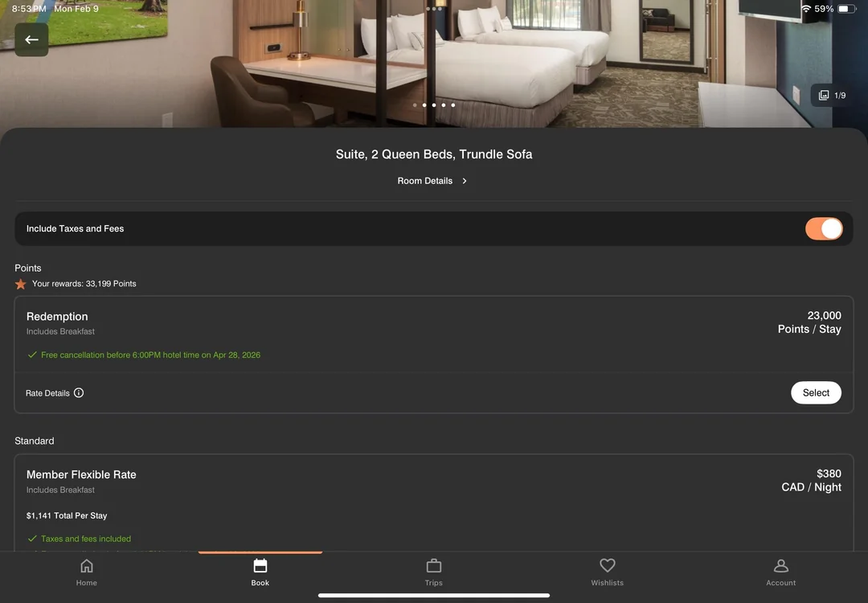This screenshot has width=868, height=603.
Task: Click the Rate Details info icon
Action: pyautogui.click(x=79, y=393)
